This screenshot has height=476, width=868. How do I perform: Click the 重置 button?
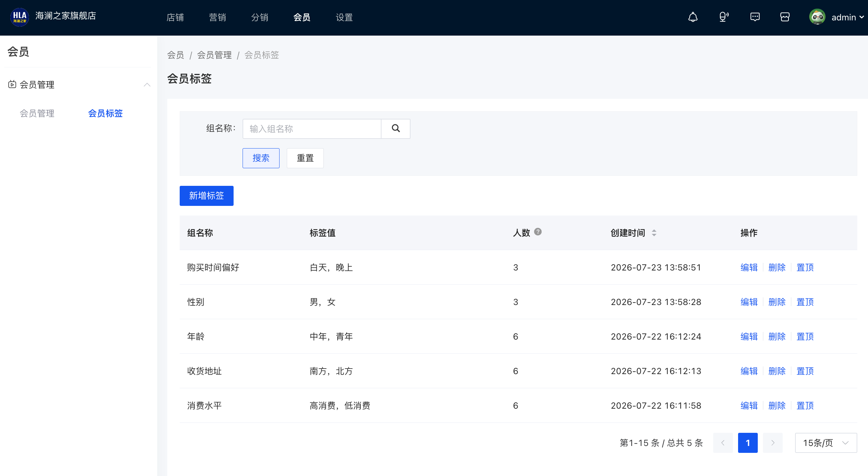pyautogui.click(x=305, y=158)
